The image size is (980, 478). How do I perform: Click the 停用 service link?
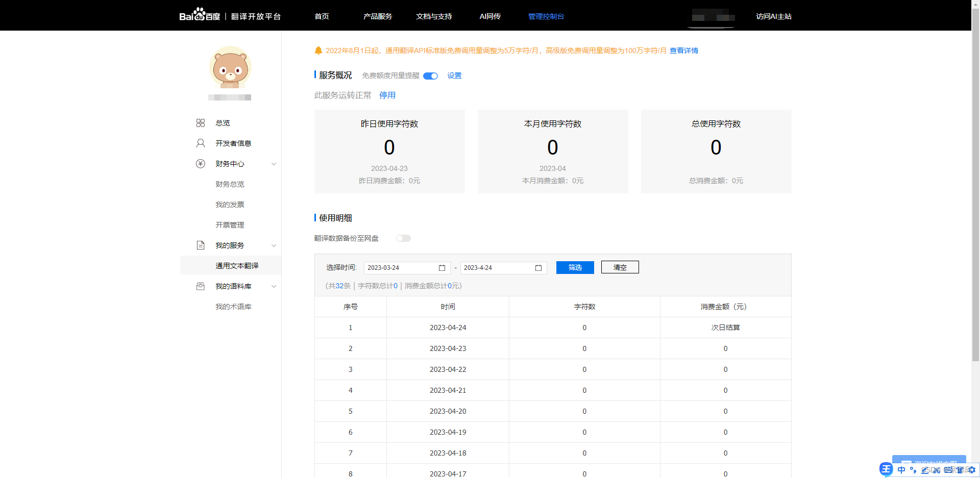(387, 95)
